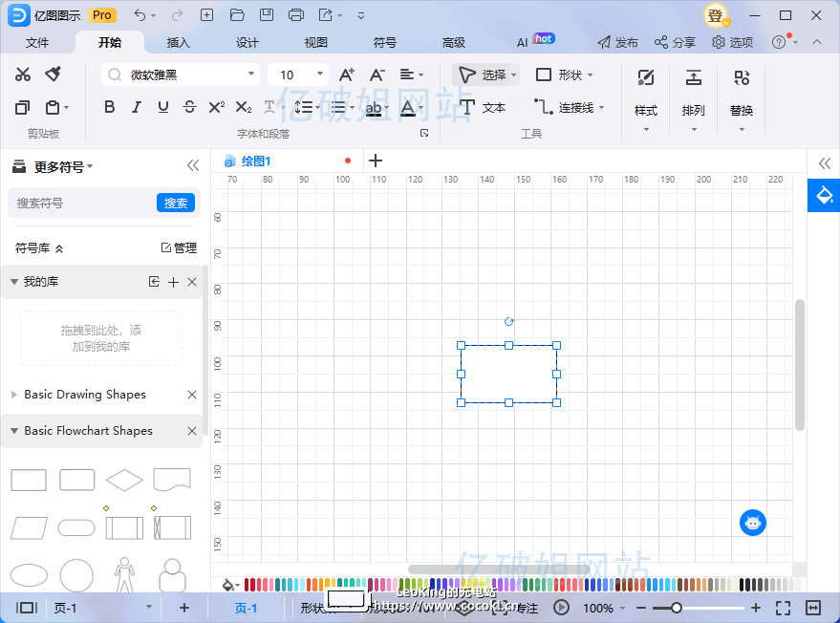The image size is (840, 623).
Task: Click the text highlight ab icon
Action: 374,108
